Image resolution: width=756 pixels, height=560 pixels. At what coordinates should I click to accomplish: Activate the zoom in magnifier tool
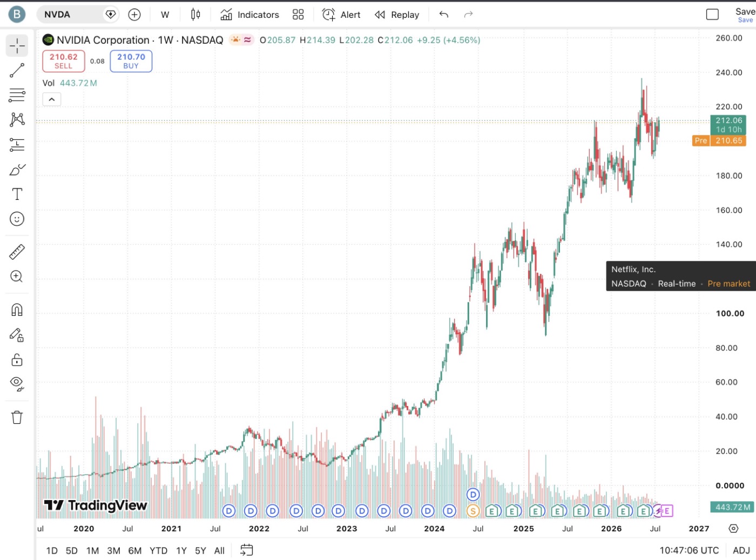tap(17, 276)
